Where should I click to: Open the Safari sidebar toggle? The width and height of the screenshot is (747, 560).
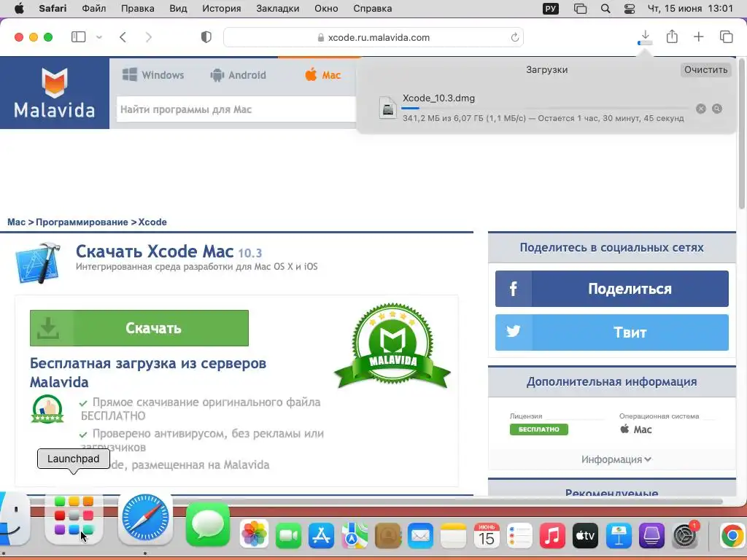click(x=78, y=37)
